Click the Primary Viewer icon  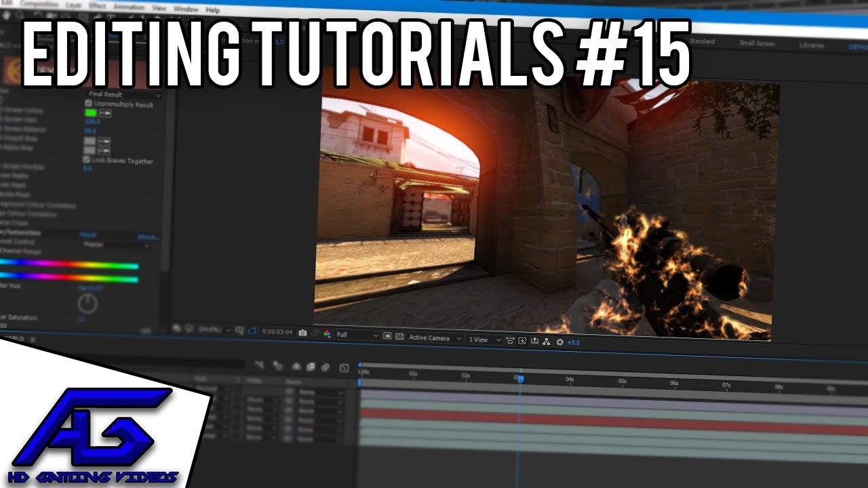pos(189,329)
